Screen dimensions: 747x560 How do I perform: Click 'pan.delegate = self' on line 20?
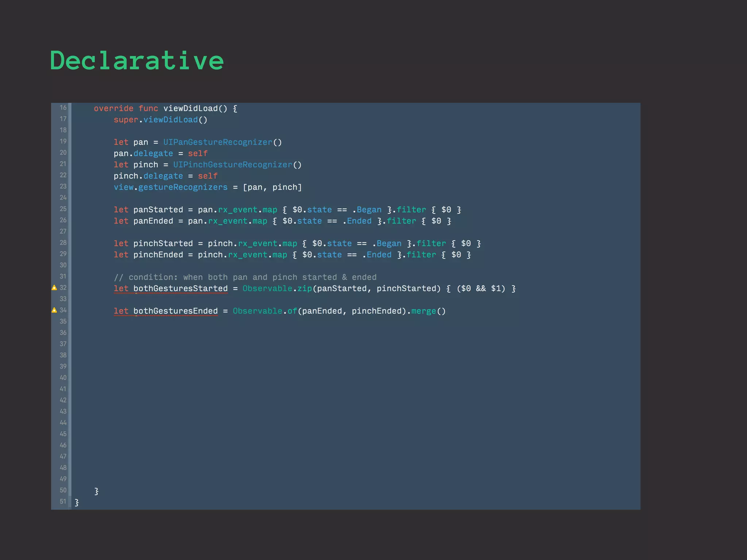click(160, 153)
